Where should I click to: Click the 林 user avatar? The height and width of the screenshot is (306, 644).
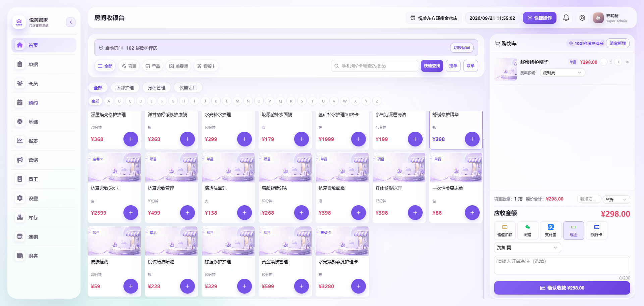pyautogui.click(x=598, y=18)
